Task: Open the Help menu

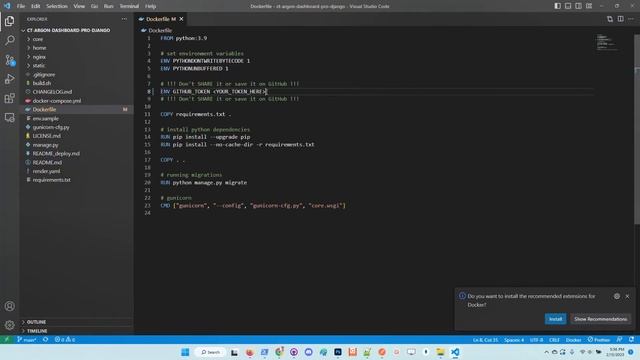Action: [151, 6]
